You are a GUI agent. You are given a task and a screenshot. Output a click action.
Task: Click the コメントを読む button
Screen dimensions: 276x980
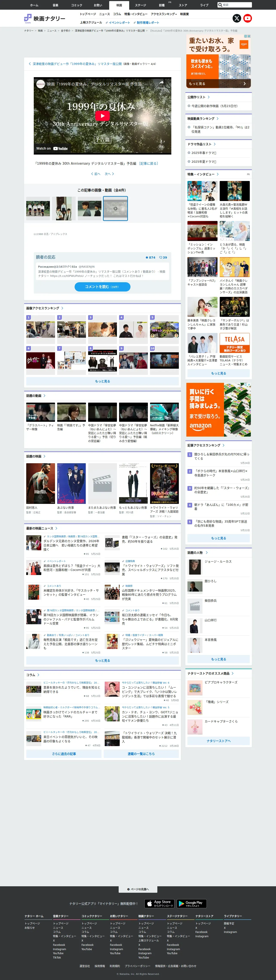102,287
